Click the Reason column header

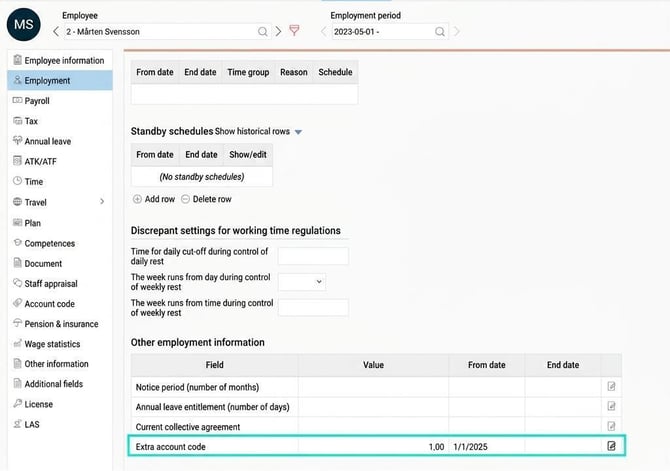click(294, 72)
